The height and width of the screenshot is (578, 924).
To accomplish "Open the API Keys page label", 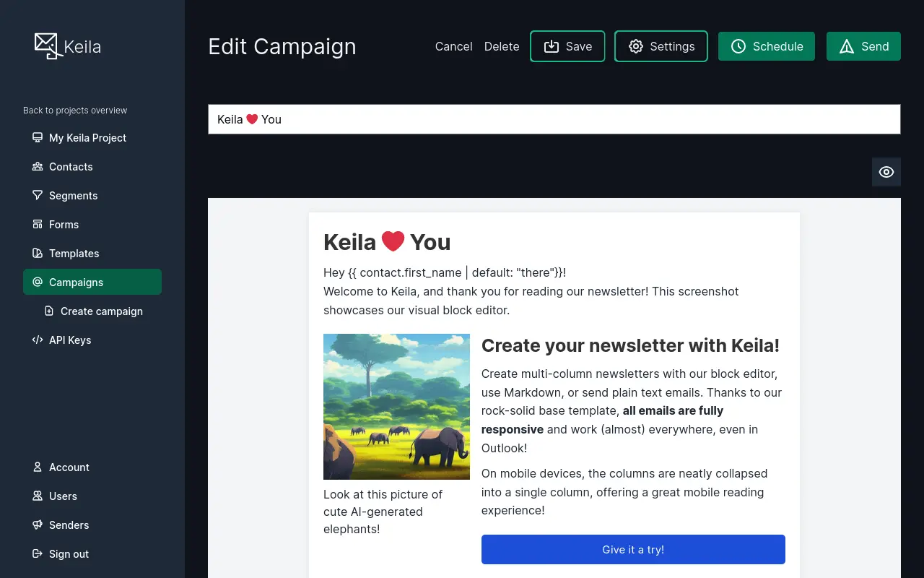I will (x=70, y=340).
